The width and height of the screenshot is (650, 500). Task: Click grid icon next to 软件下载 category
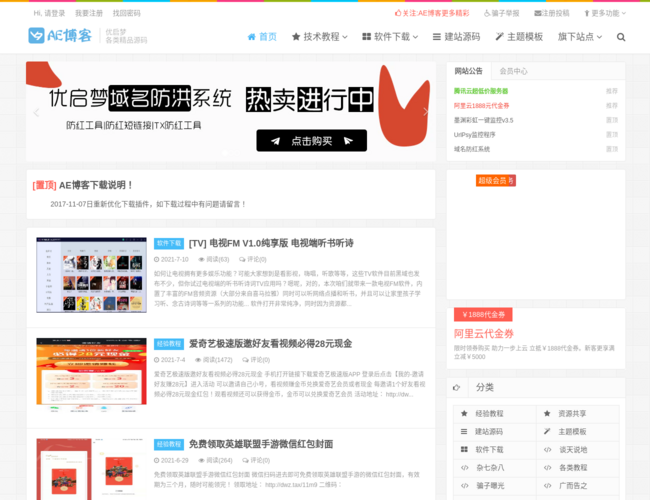[464, 449]
